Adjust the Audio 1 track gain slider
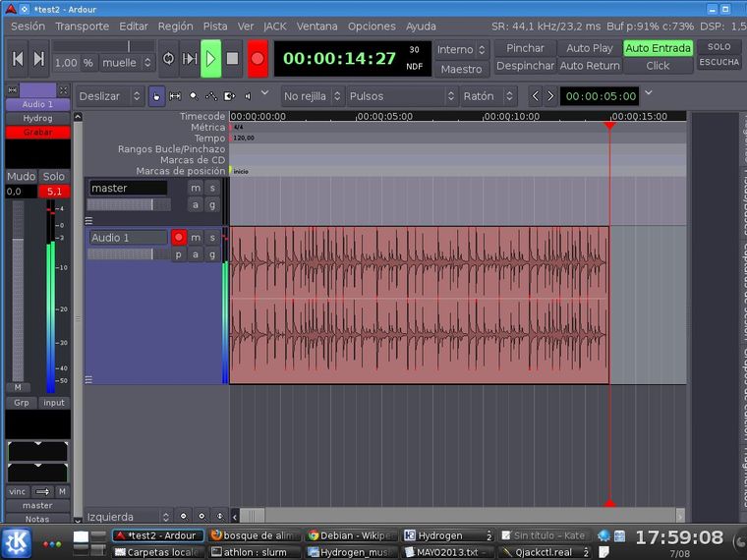The width and height of the screenshot is (747, 560). point(129,254)
